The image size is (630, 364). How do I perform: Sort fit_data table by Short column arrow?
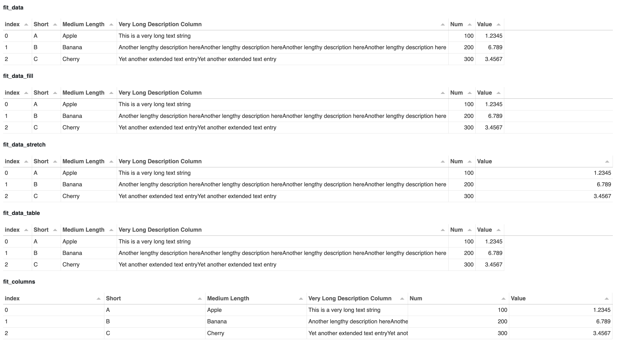click(55, 24)
